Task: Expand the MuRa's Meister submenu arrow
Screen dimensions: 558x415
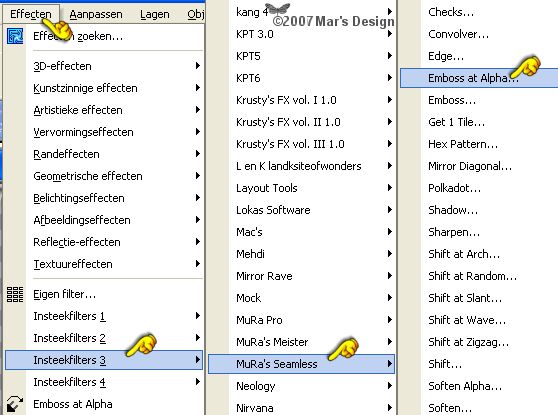Action: pos(390,342)
